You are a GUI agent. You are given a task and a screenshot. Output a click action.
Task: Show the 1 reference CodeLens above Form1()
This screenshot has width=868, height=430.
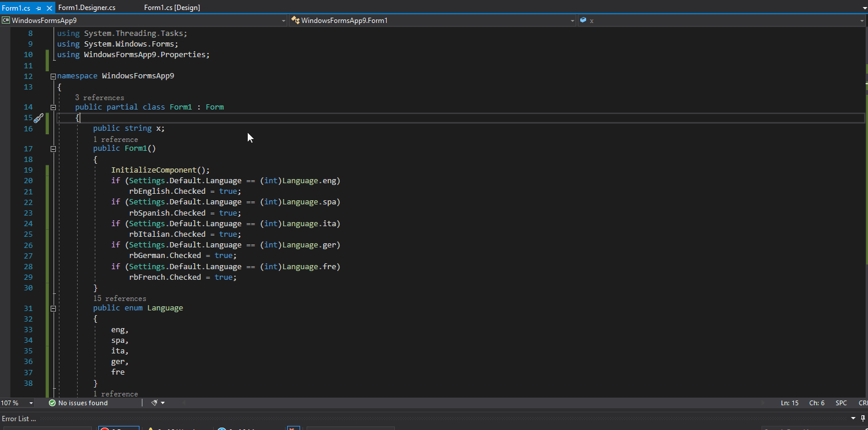[x=115, y=140]
